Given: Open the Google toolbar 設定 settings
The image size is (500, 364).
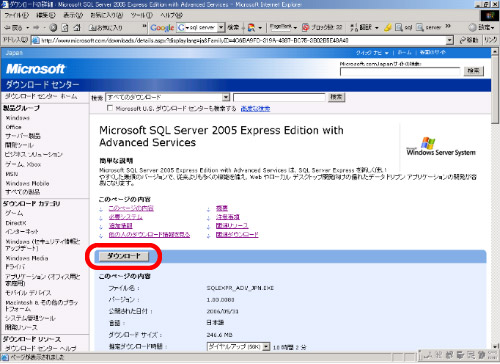Looking at the screenshot, I should [x=480, y=27].
